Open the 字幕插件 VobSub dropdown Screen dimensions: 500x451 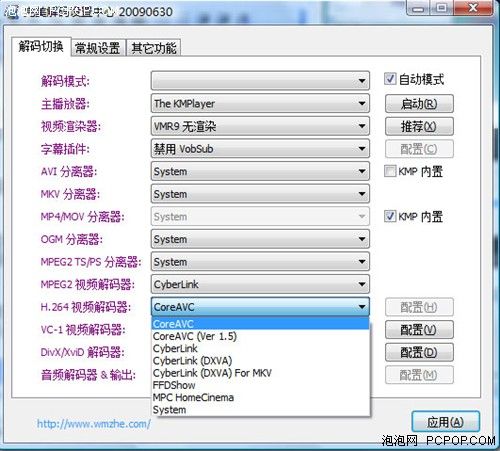coord(260,149)
